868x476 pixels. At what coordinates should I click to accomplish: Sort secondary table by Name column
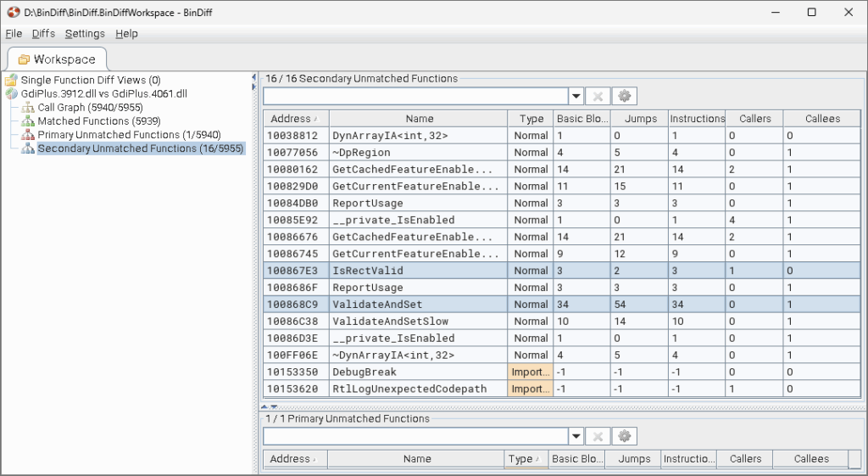coord(419,119)
